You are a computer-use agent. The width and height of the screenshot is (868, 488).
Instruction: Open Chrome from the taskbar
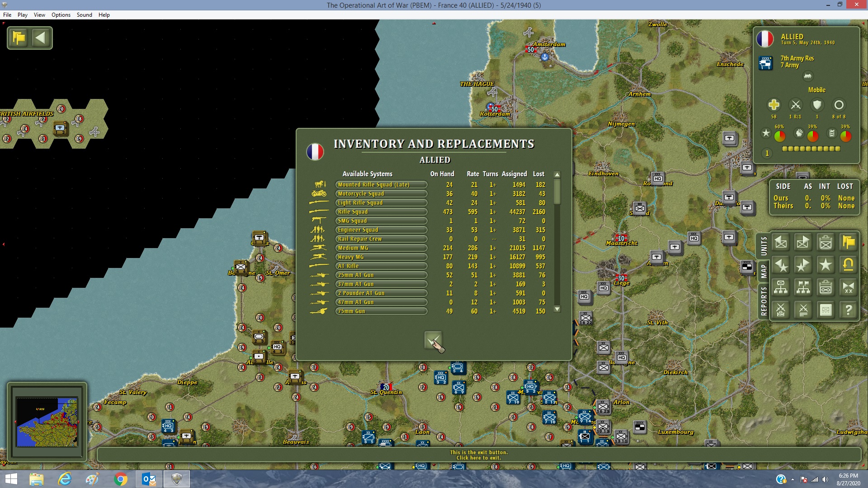[x=121, y=479]
